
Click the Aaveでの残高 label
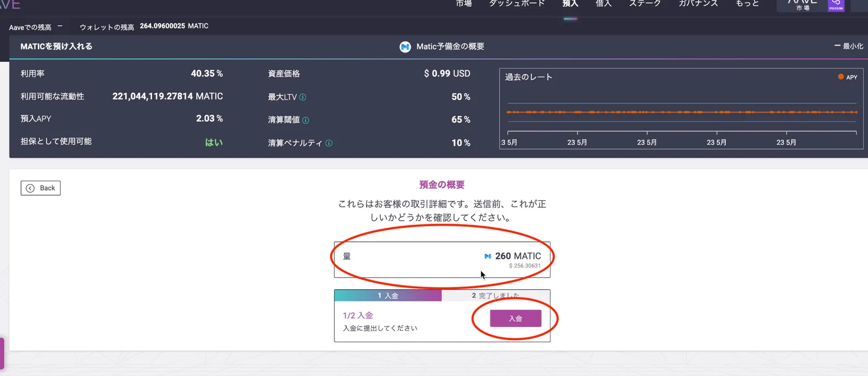pyautogui.click(x=30, y=27)
